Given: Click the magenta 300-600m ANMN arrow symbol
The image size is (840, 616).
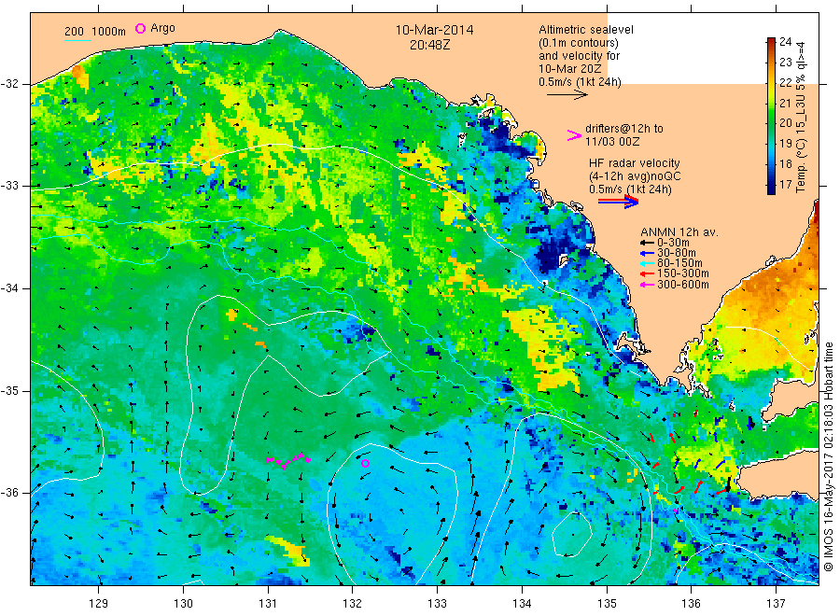Looking at the screenshot, I should coord(647,285).
